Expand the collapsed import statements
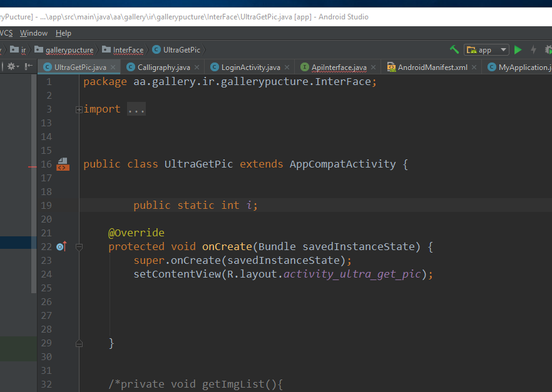This screenshot has height=392, width=552. pos(79,109)
